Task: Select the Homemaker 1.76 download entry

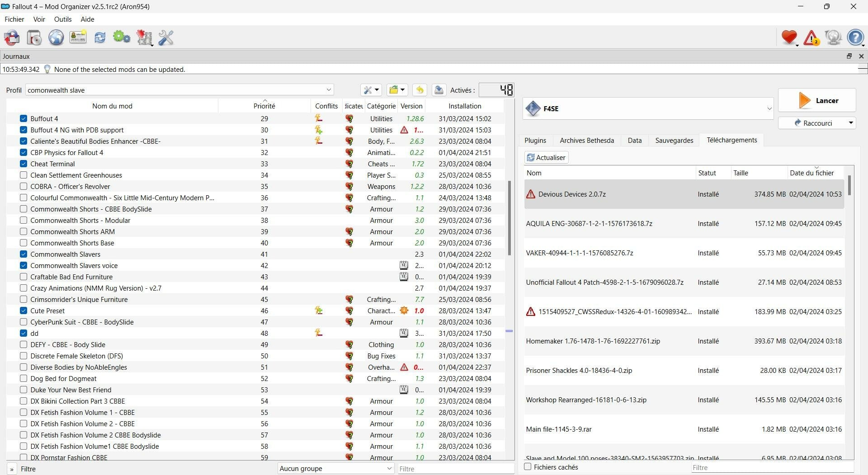Action: tap(684, 341)
